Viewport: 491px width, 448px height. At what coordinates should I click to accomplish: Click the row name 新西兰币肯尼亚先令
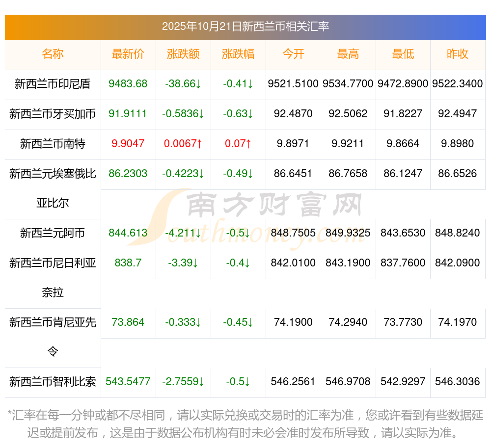(53, 337)
